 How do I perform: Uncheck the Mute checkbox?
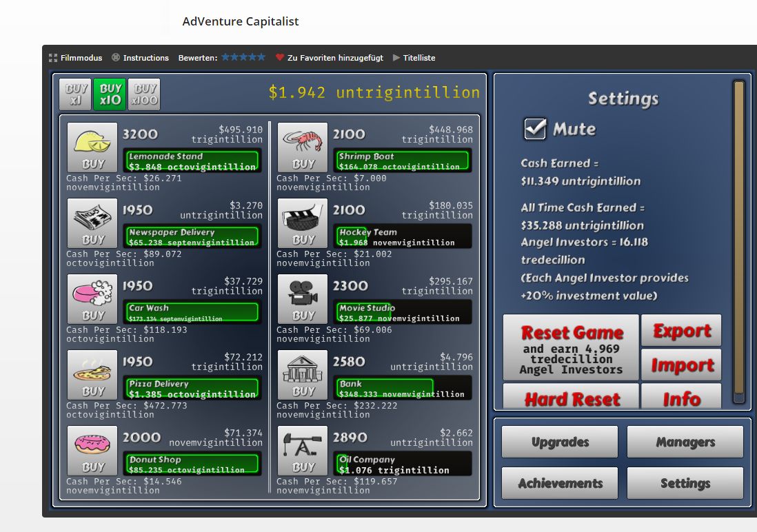[x=535, y=129]
